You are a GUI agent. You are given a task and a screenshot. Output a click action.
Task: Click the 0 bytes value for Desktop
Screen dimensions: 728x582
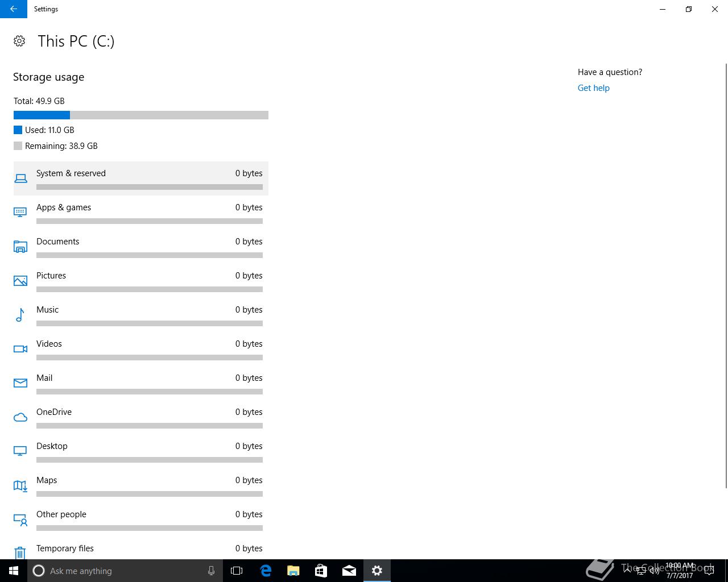pyautogui.click(x=249, y=446)
